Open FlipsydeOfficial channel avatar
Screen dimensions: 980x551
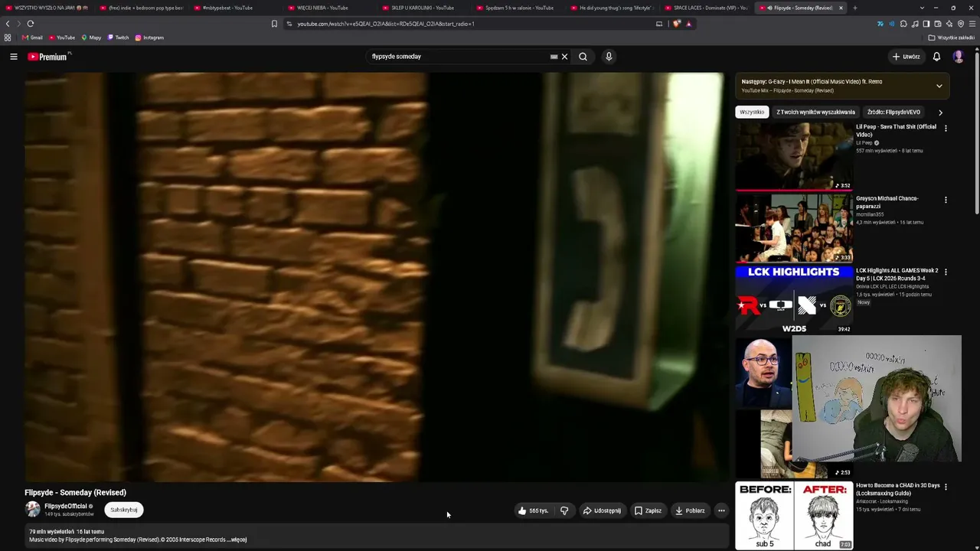[32, 510]
